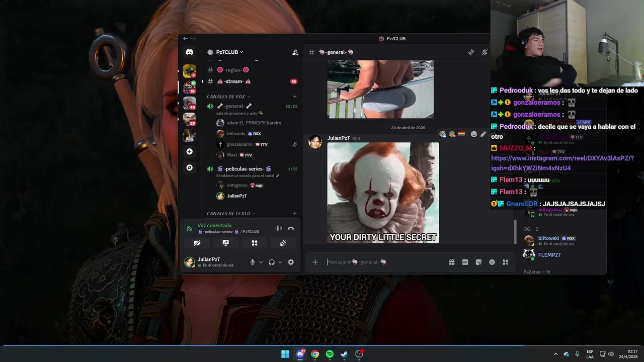Open the server with the 29 badge

click(189, 119)
